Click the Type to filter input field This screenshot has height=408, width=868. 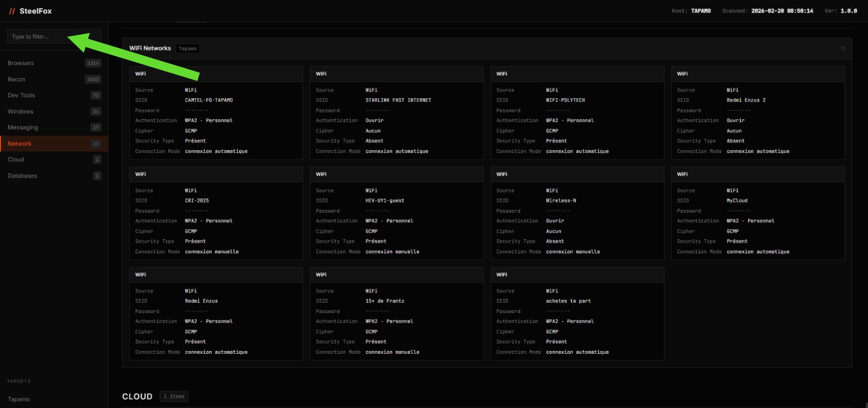pos(53,36)
